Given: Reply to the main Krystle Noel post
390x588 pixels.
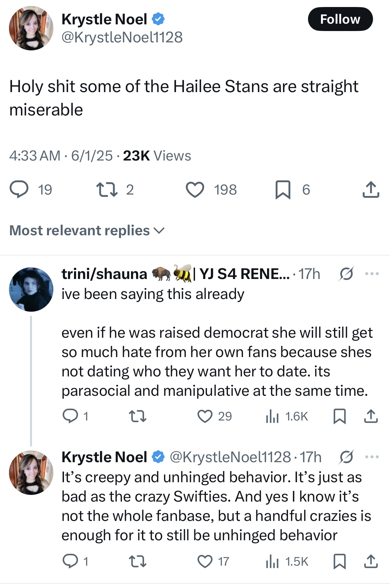Looking at the screenshot, I should tap(19, 189).
